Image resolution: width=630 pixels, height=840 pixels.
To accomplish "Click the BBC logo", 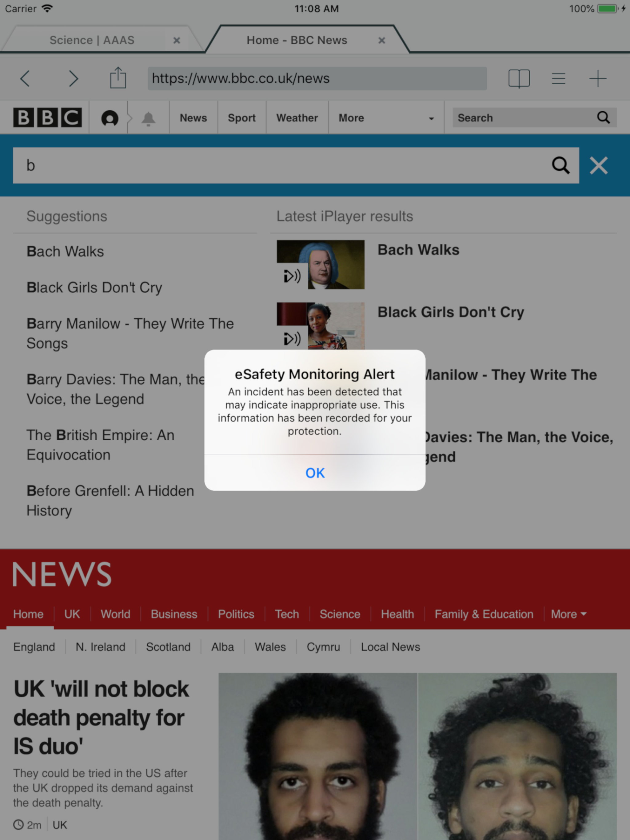I will (47, 118).
